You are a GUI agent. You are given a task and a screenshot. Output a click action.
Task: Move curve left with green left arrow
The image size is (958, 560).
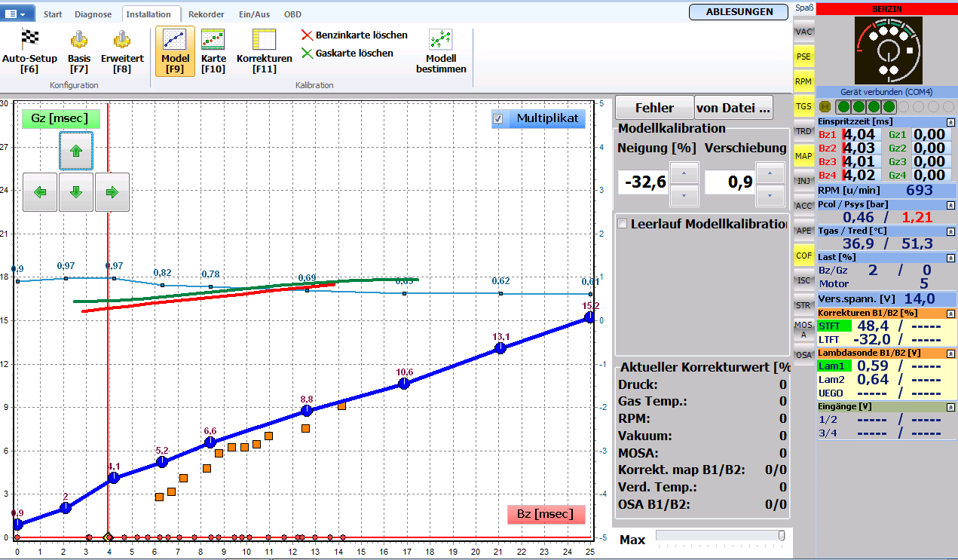click(40, 192)
